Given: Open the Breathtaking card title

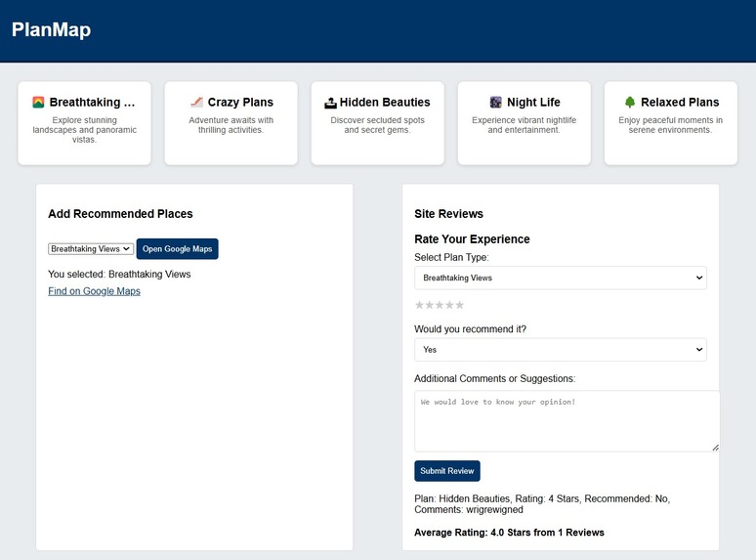Looking at the screenshot, I should point(92,103).
